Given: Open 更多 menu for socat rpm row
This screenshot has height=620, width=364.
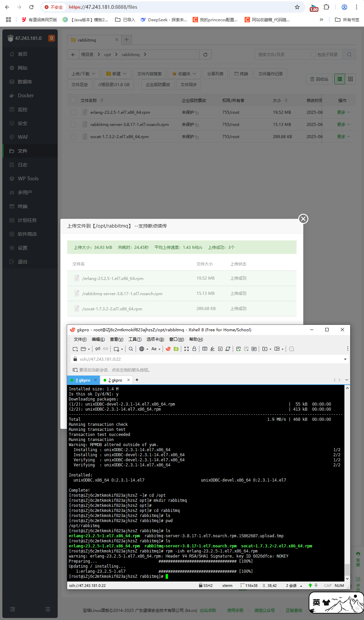Looking at the screenshot, I should (x=344, y=137).
